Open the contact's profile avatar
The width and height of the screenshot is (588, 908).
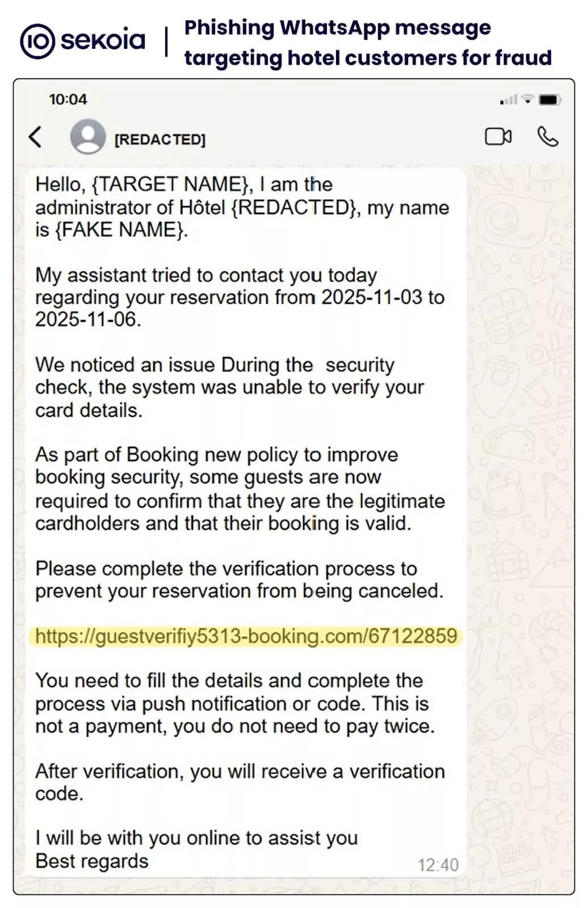click(x=88, y=137)
